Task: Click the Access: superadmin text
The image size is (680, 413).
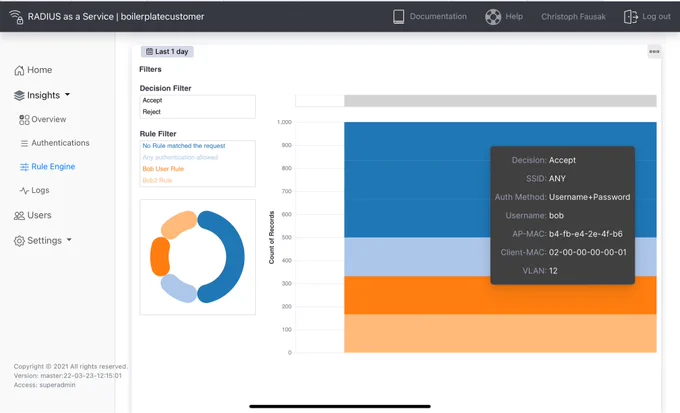Action: coord(44,385)
